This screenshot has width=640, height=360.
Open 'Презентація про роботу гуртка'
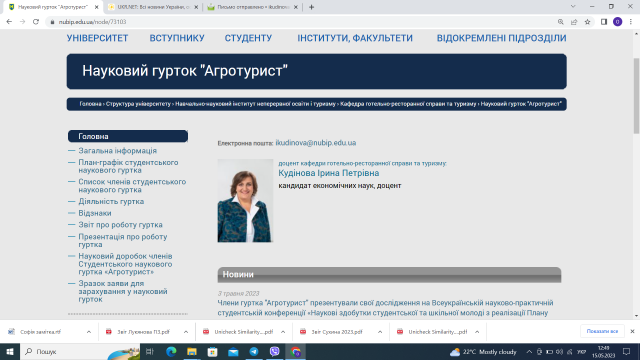pyautogui.click(x=123, y=240)
